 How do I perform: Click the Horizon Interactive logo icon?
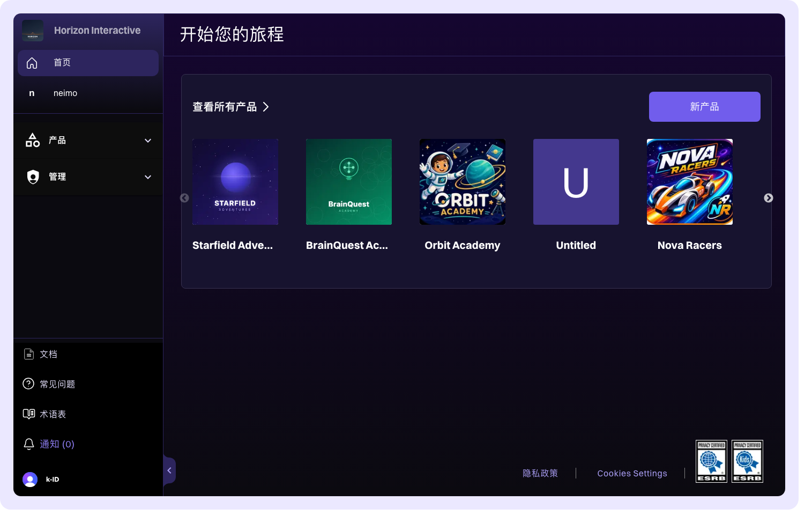click(33, 31)
